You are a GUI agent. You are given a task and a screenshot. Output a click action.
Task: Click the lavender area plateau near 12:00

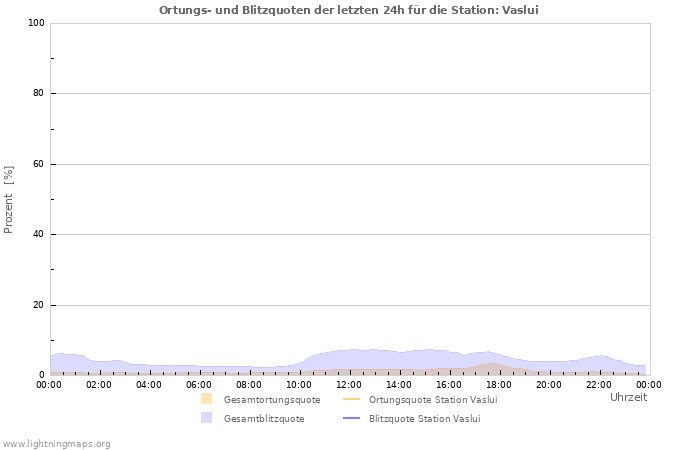tap(354, 357)
